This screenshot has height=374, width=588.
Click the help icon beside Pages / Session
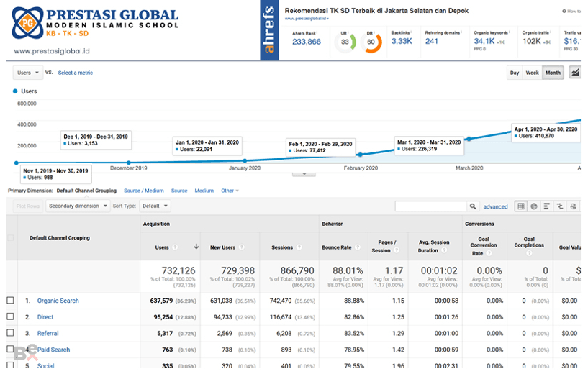(x=397, y=250)
